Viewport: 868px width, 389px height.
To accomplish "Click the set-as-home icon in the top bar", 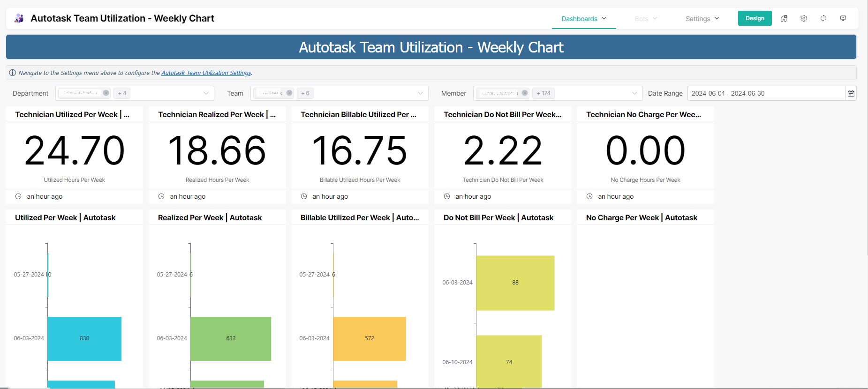I will [784, 18].
